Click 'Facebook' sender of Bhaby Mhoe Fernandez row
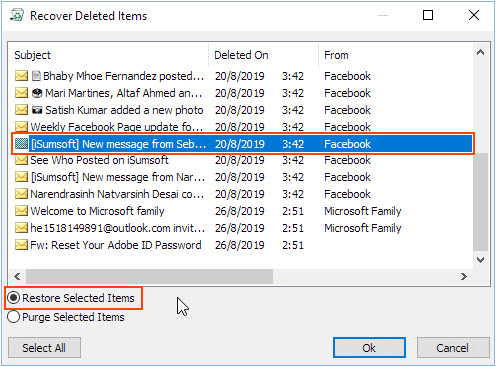Viewport: 496px width, 367px height. point(347,76)
